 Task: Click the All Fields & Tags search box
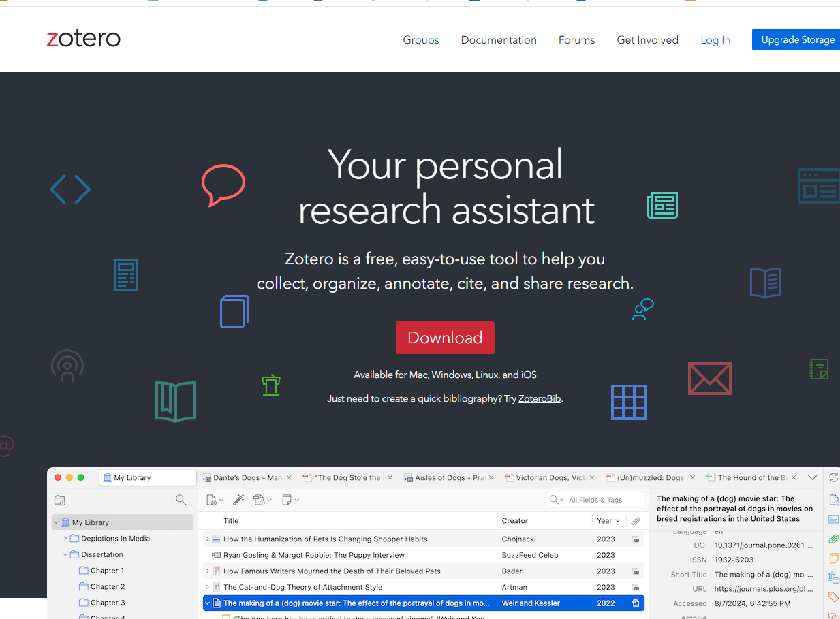point(595,500)
